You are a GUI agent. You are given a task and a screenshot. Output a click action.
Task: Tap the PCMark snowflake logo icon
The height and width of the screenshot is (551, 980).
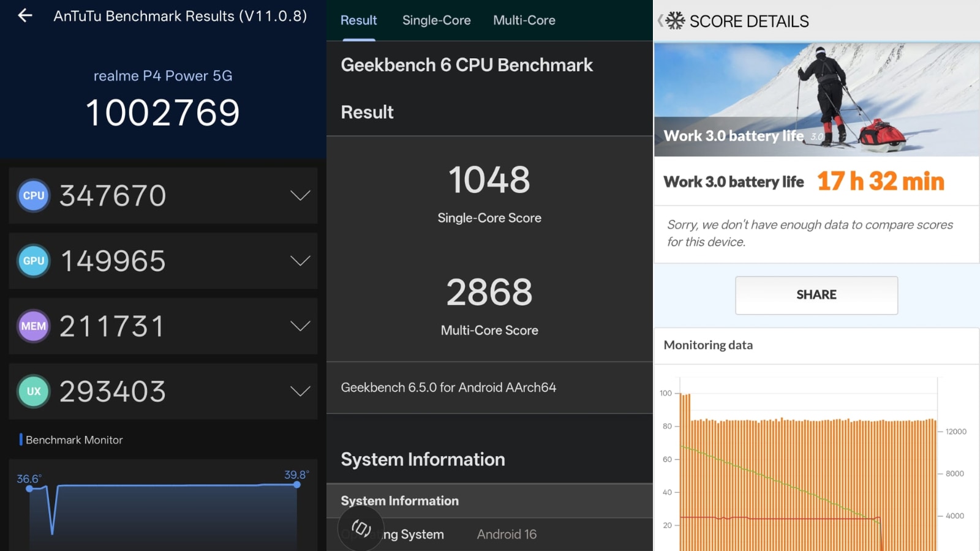674,20
